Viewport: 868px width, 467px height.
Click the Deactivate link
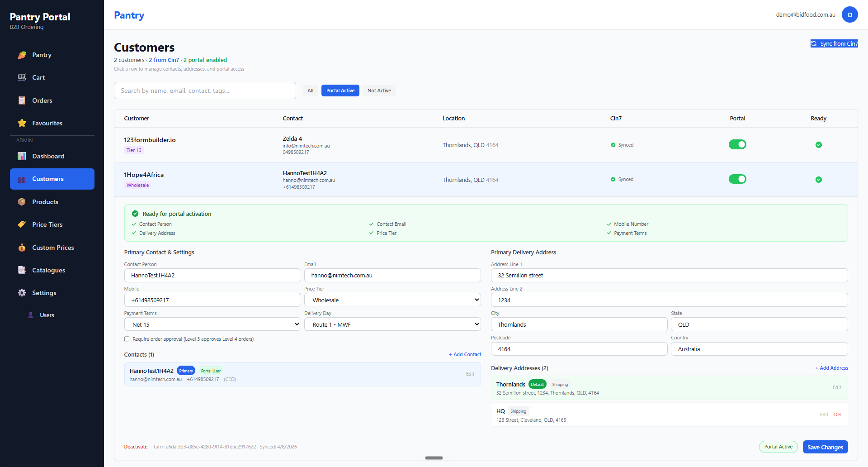coord(136,447)
